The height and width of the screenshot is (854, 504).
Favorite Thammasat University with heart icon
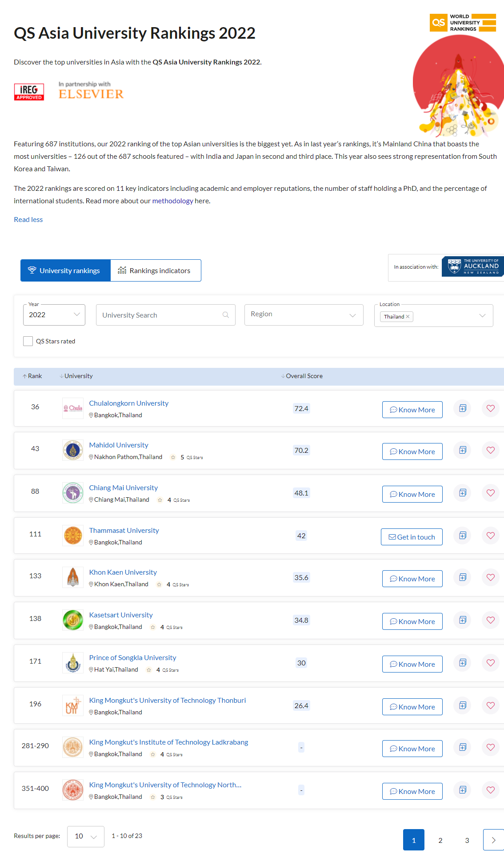click(491, 536)
